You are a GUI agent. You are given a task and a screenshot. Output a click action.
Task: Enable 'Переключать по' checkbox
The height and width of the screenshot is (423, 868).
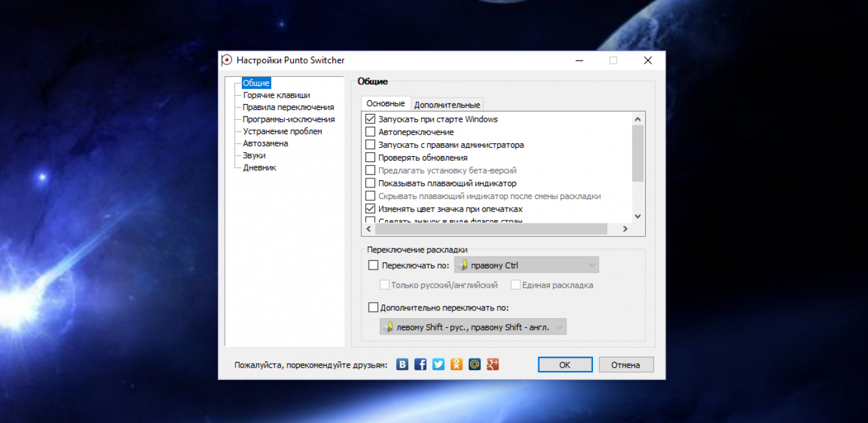point(373,265)
